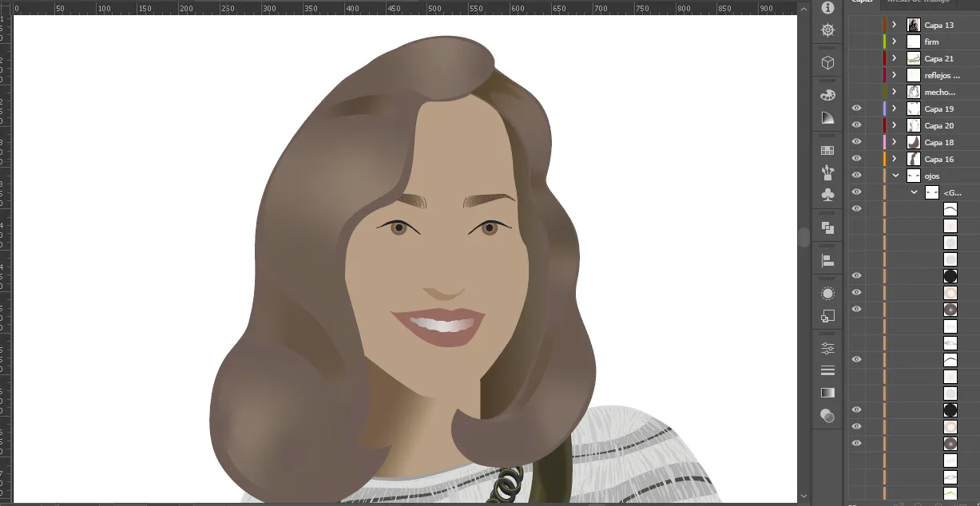Show the hidden Capa 21 layer
Screen dimensions: 980x506
pyautogui.click(x=856, y=58)
